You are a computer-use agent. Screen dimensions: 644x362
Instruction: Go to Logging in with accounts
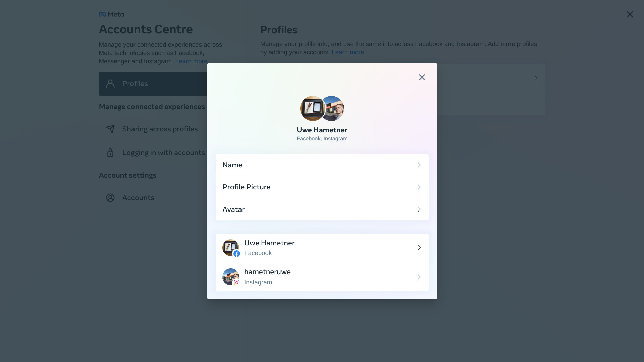pyautogui.click(x=163, y=153)
